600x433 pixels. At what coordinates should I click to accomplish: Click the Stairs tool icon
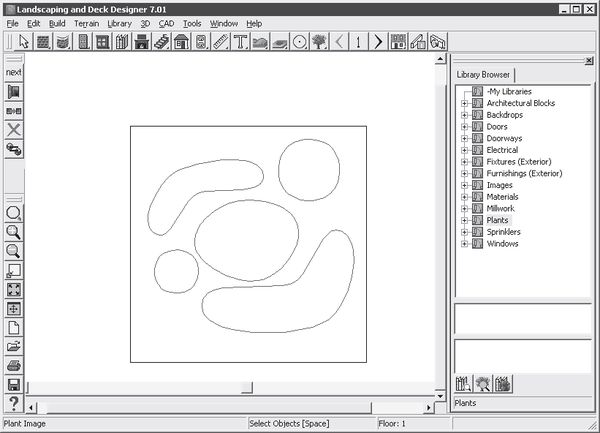coord(161,42)
